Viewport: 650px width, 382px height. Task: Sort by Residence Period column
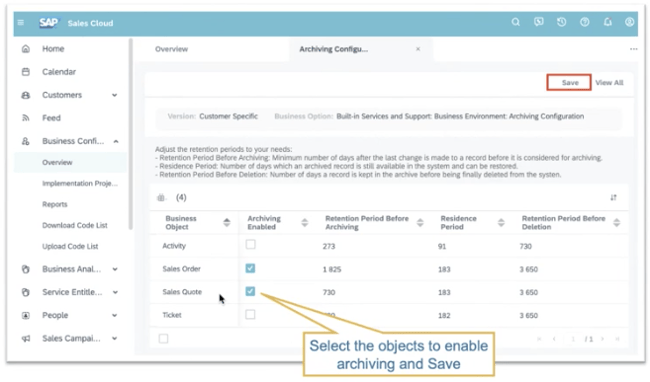[x=501, y=222]
